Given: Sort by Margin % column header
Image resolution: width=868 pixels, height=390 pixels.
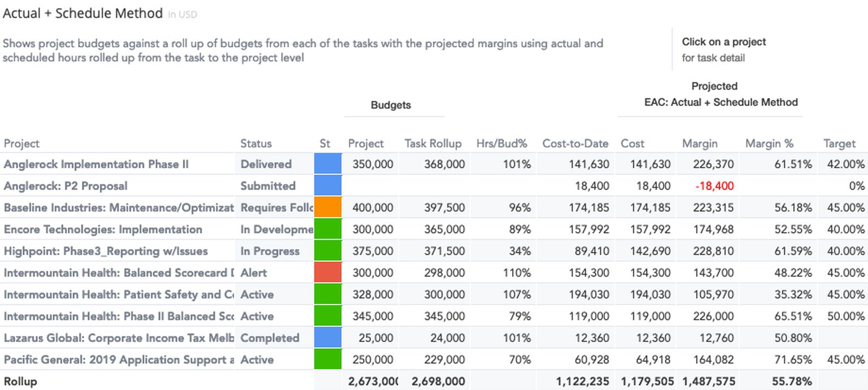Looking at the screenshot, I should tap(769, 143).
